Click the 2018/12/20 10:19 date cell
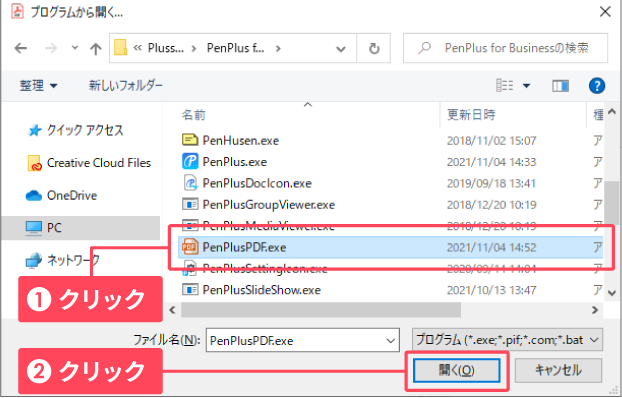This screenshot has width=622, height=398. point(491,205)
